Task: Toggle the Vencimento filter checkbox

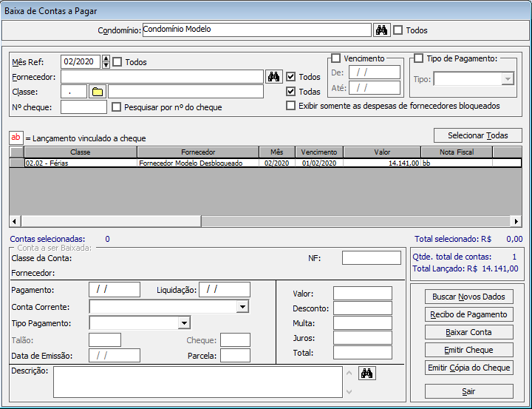Action: click(x=336, y=58)
